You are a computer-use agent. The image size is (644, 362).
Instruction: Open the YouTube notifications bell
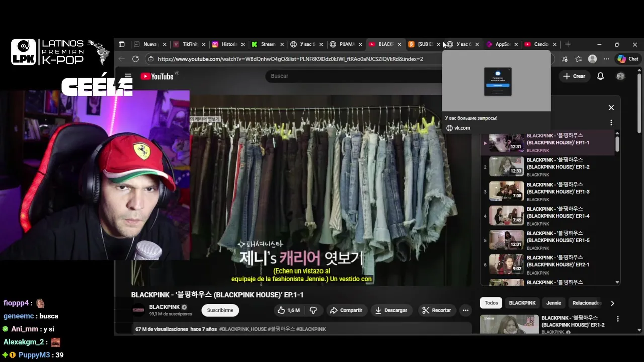click(x=600, y=76)
